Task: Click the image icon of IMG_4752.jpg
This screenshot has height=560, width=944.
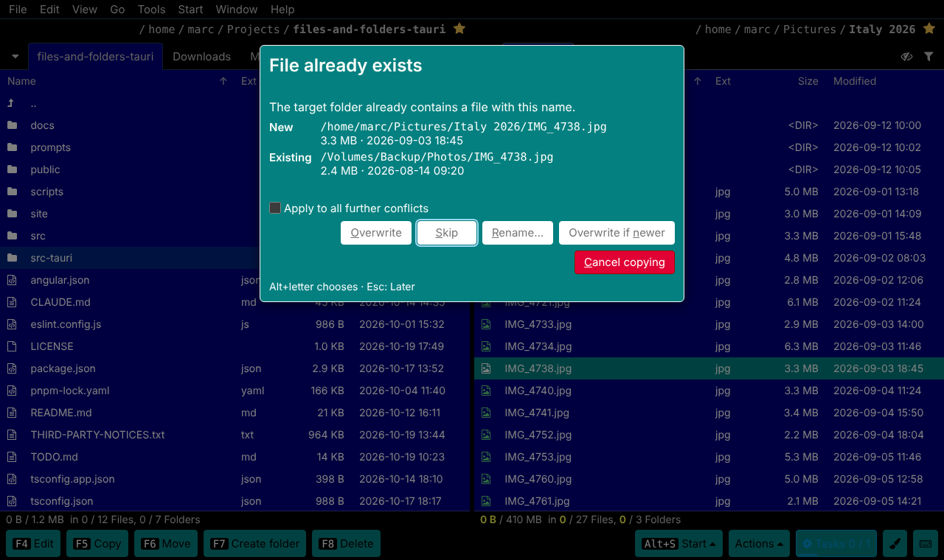Action: pyautogui.click(x=486, y=435)
